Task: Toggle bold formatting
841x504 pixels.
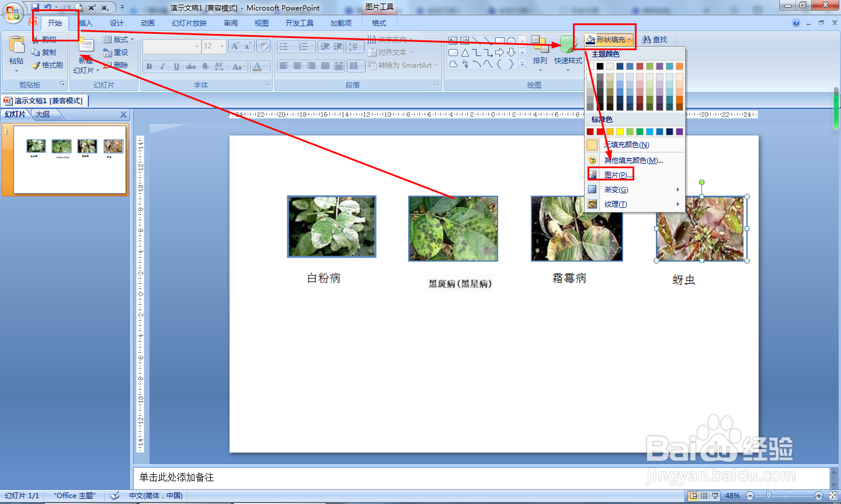Action: (149, 67)
